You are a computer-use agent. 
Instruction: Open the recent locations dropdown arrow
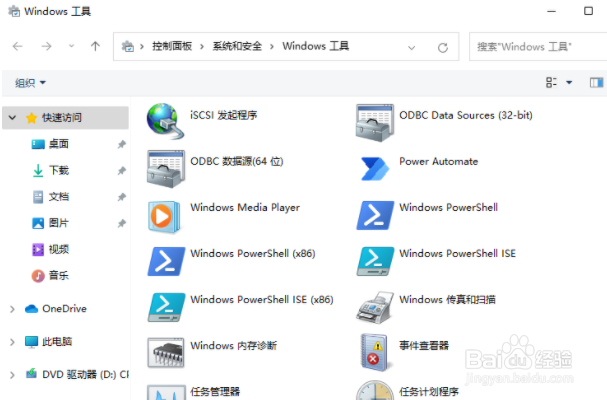(x=71, y=46)
